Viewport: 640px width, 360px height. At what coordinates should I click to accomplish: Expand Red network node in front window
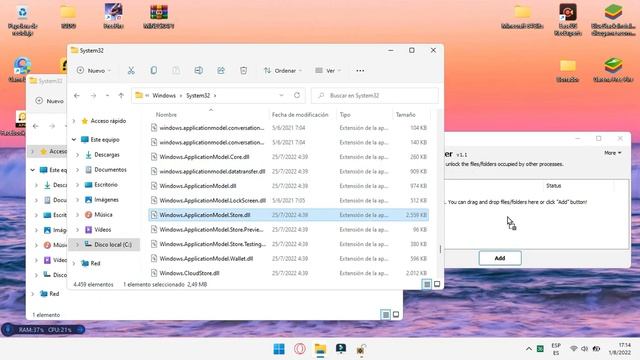coord(74,263)
